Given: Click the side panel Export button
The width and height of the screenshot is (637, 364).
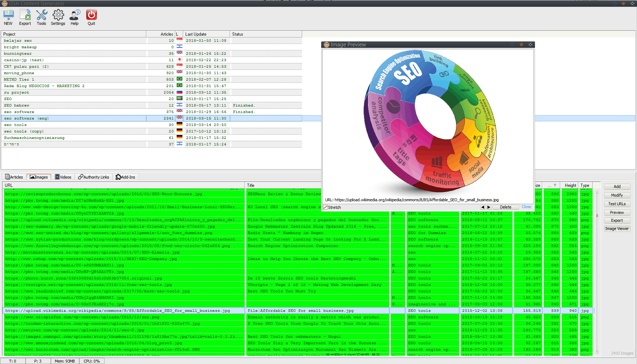Looking at the screenshot, I should [617, 220].
